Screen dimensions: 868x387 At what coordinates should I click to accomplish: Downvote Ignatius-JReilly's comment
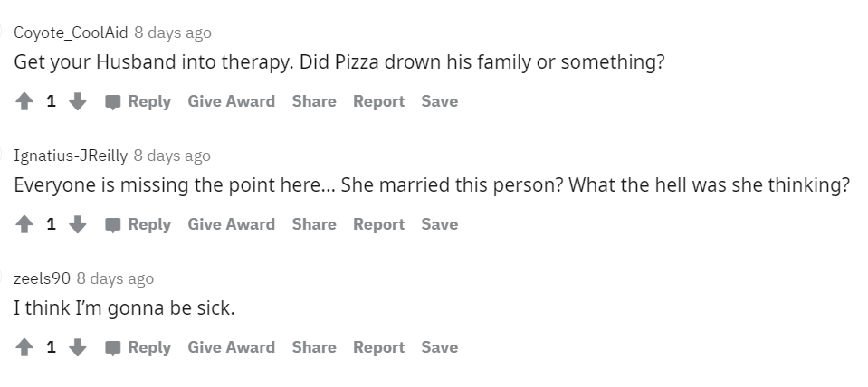(x=77, y=224)
